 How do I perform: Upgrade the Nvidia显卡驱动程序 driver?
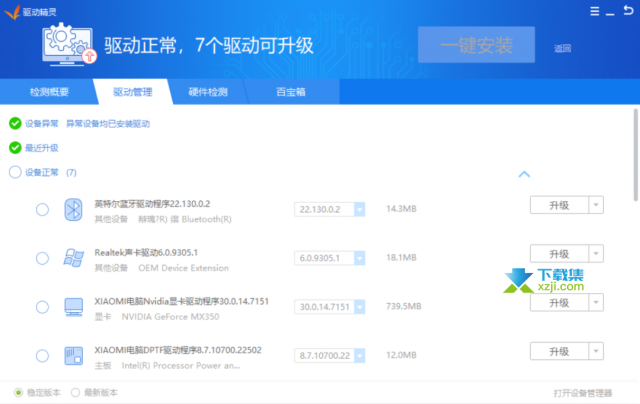[x=559, y=302]
